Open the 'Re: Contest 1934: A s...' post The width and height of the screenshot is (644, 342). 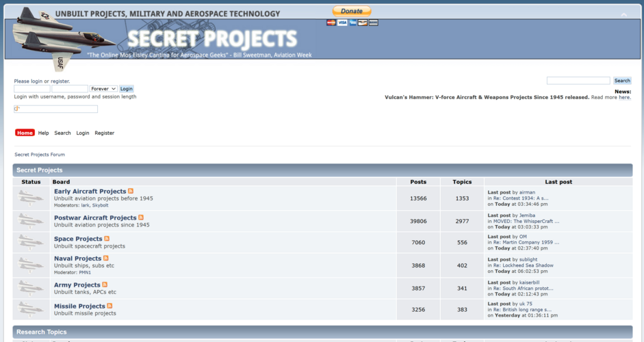[521, 198]
